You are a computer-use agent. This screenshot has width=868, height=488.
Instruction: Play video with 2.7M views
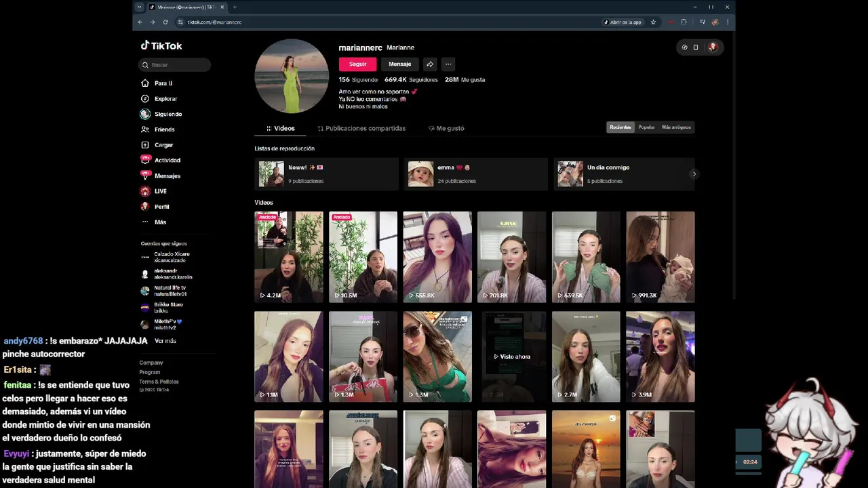click(x=586, y=357)
